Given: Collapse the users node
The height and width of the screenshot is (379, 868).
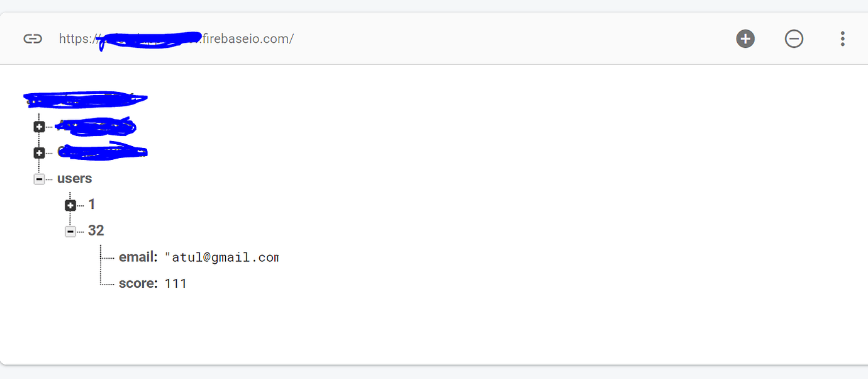Looking at the screenshot, I should (39, 179).
